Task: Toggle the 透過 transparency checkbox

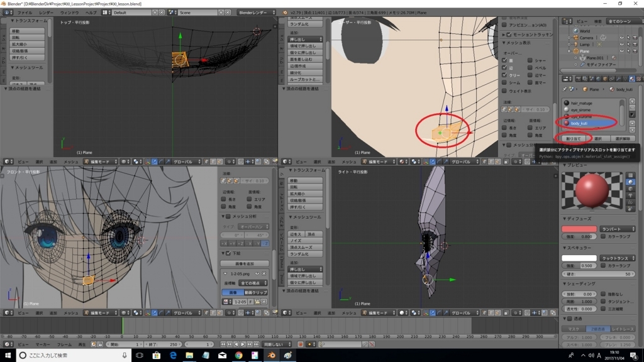Action: click(x=569, y=319)
